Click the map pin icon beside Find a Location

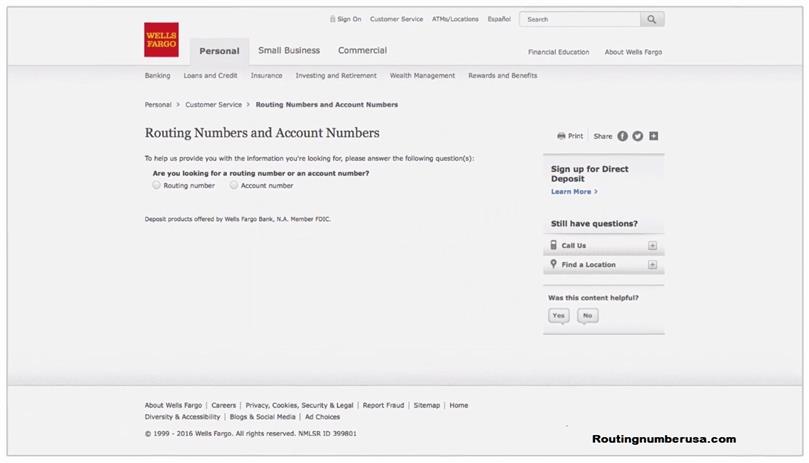tap(554, 264)
